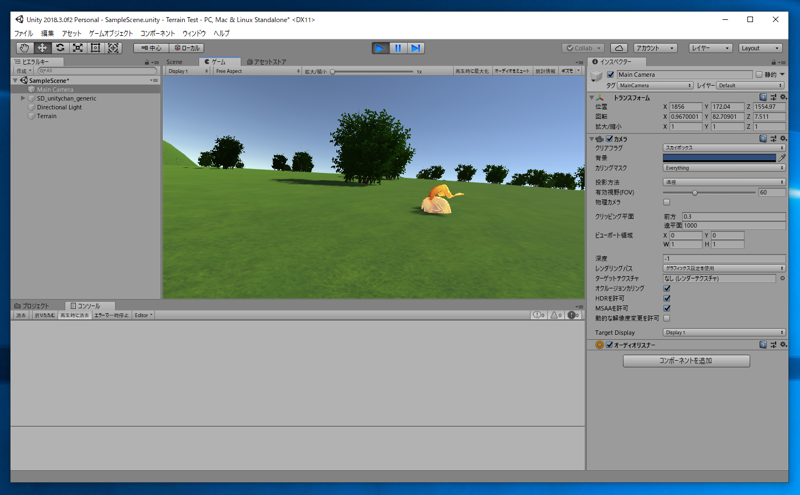Pause the running game
Screen dimensions: 800x495
click(398, 48)
